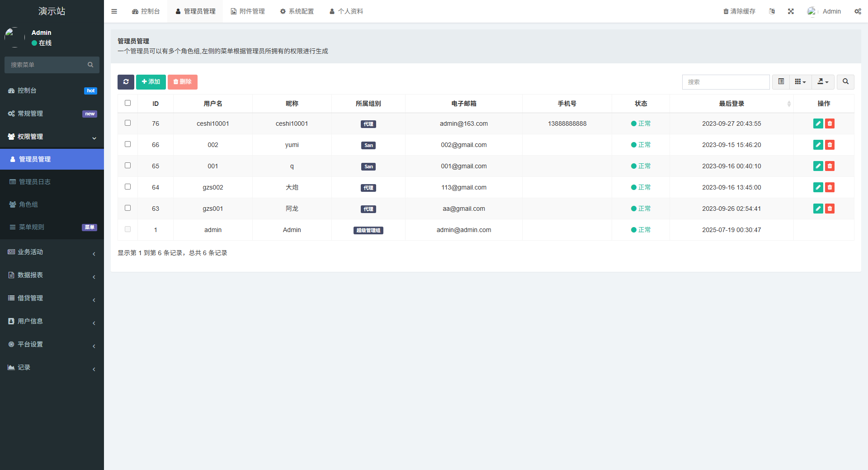The image size is (868, 470).
Task: Click the fullscreen toggle icon in top bar
Action: (x=790, y=11)
